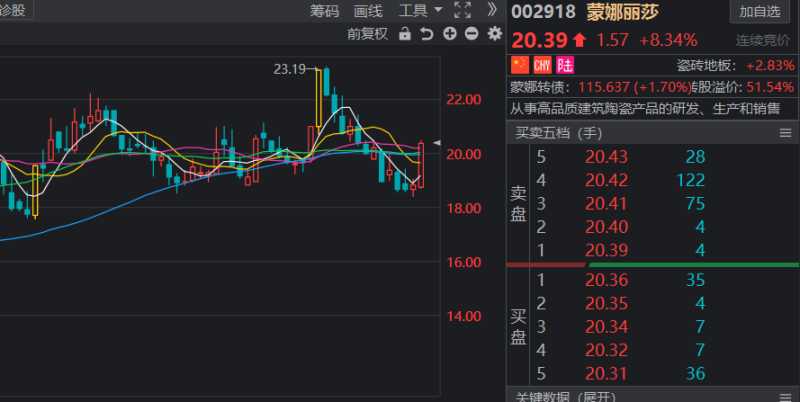Zoom out the chart with minus icon

pyautogui.click(x=471, y=34)
